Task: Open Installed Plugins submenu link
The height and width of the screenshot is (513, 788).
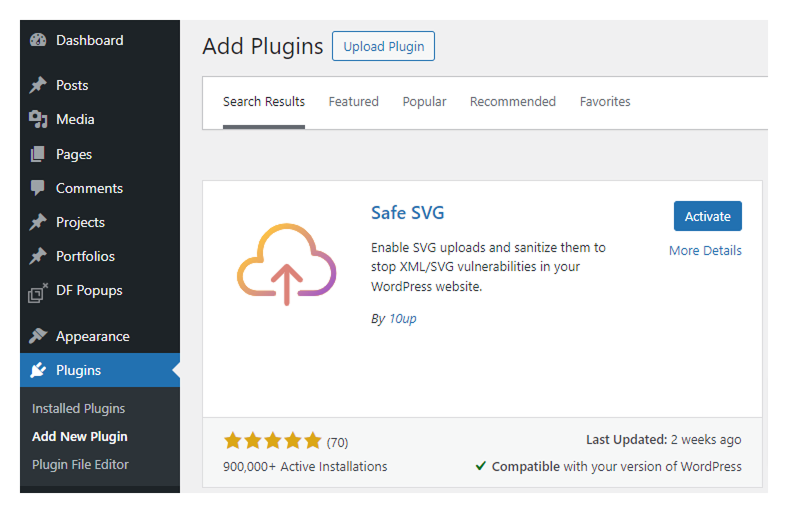Action: click(78, 408)
